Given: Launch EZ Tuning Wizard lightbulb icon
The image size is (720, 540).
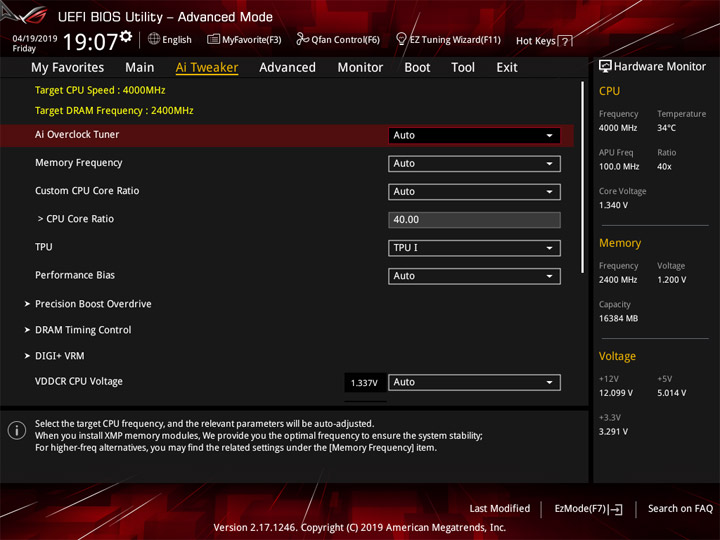Looking at the screenshot, I should pyautogui.click(x=401, y=39).
